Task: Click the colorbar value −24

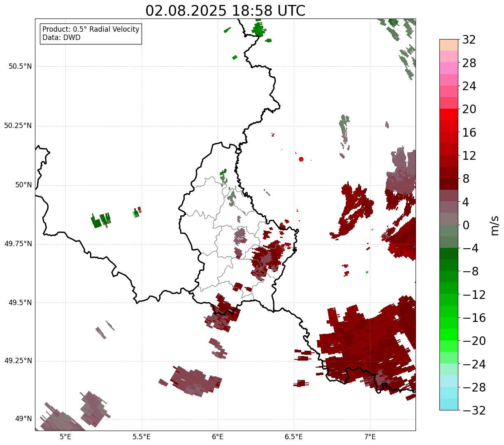Action: (x=474, y=364)
